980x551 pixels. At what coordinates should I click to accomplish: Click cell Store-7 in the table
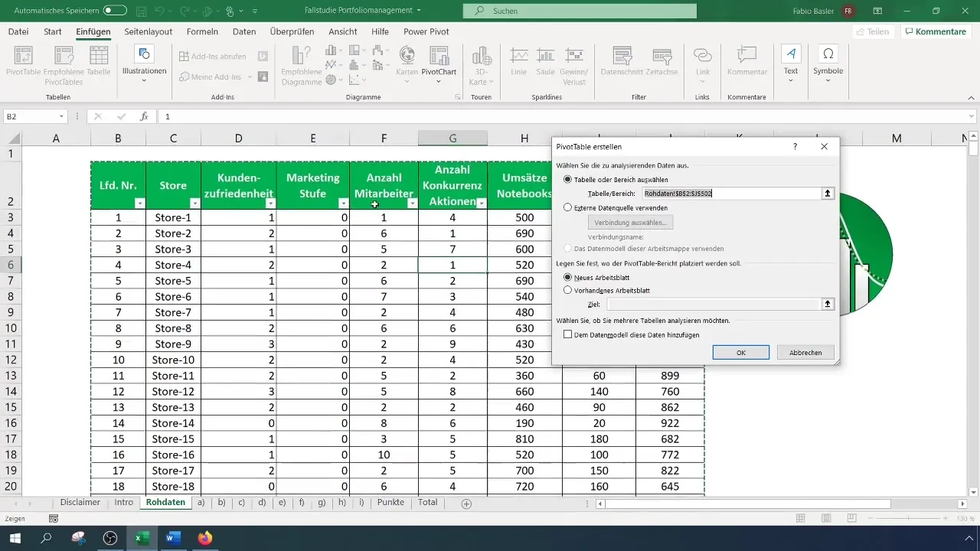(x=173, y=312)
